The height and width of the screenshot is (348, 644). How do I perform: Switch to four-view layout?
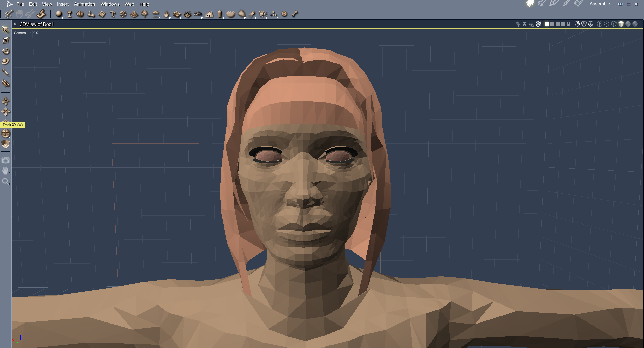coord(563,24)
